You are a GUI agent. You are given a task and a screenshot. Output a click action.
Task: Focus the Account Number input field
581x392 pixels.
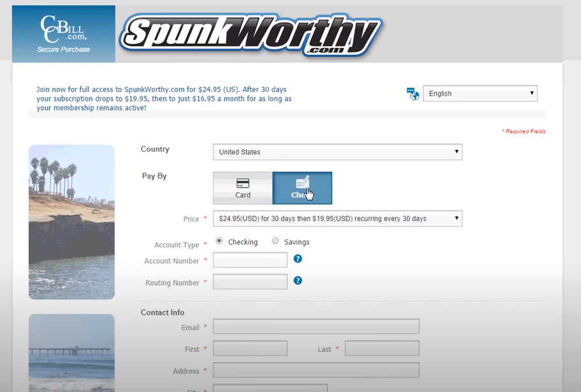click(250, 260)
